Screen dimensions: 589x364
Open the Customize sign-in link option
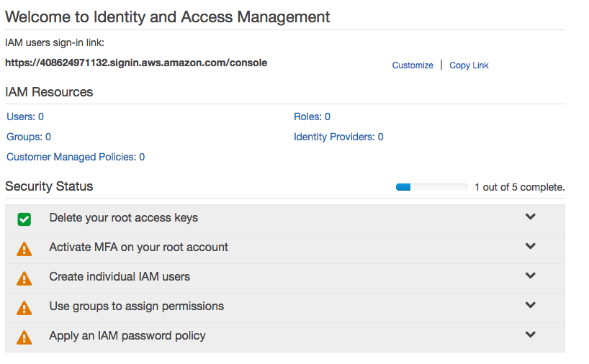pyautogui.click(x=413, y=65)
